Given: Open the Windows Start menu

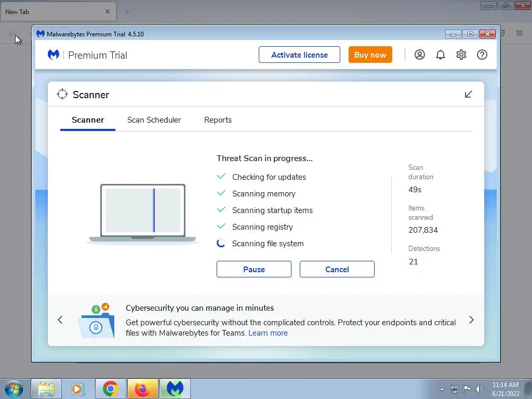Looking at the screenshot, I should [x=14, y=389].
